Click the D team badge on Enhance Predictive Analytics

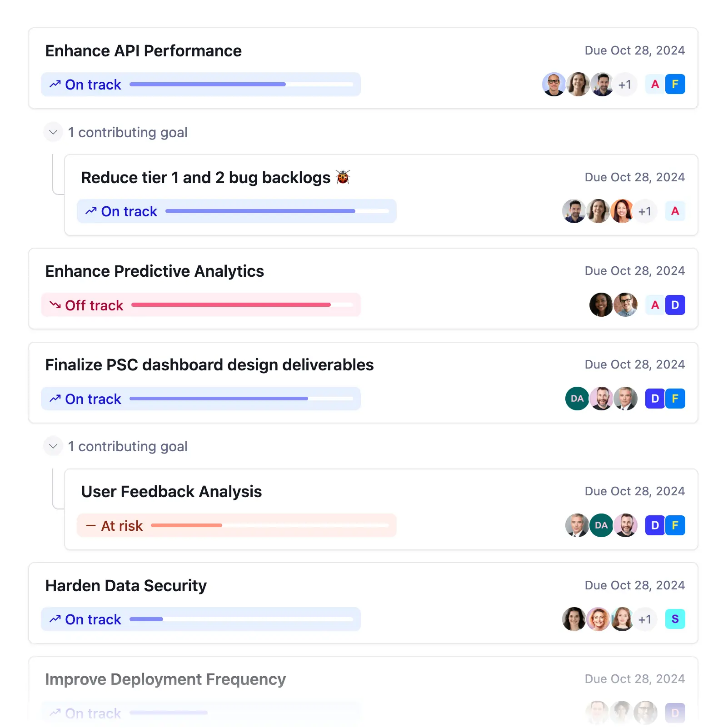tap(675, 305)
